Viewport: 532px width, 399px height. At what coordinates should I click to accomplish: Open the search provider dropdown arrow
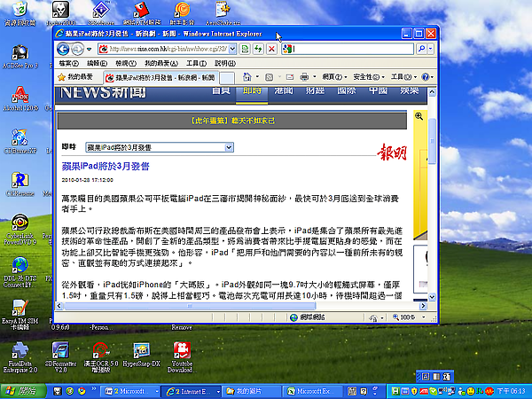(x=431, y=49)
